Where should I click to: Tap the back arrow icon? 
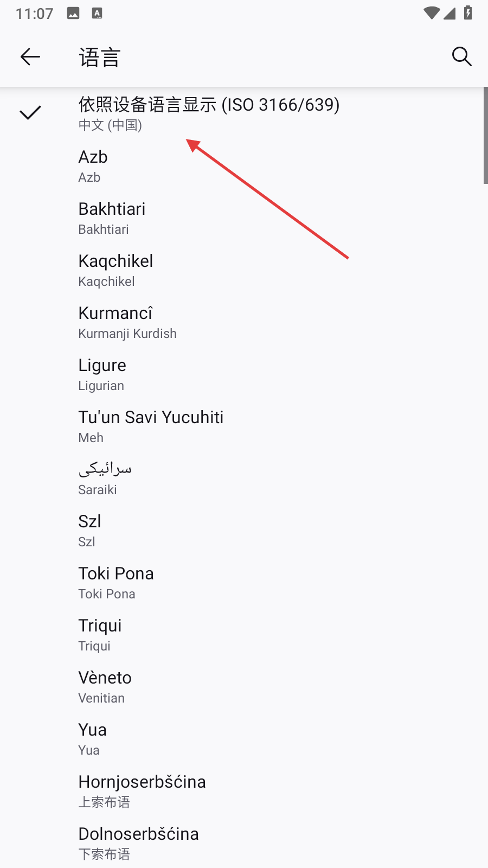pyautogui.click(x=30, y=56)
